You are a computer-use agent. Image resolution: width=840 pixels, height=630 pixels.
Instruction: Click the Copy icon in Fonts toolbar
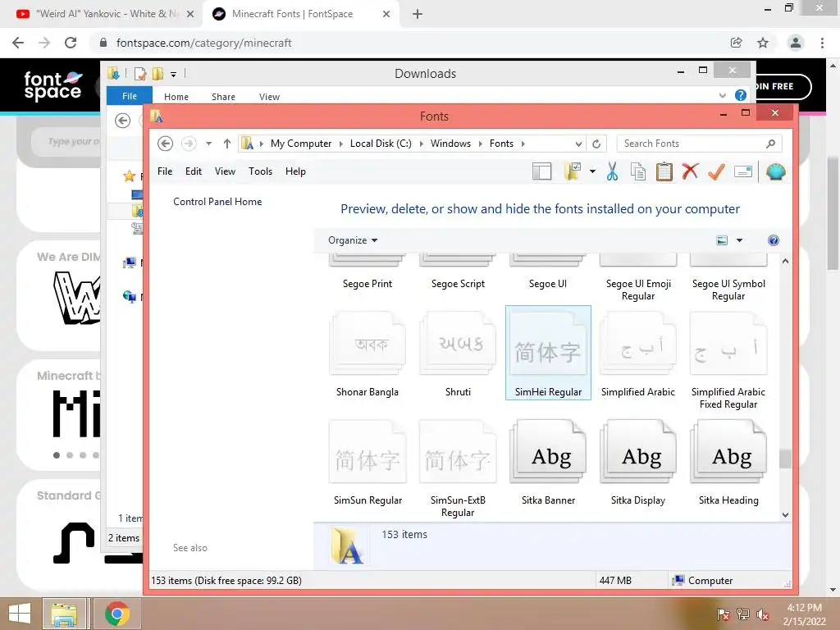click(637, 171)
